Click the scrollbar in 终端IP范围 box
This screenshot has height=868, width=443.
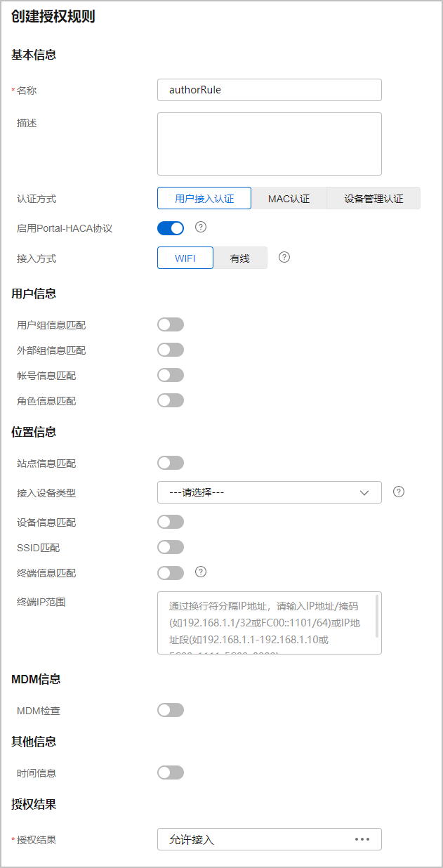point(377,615)
